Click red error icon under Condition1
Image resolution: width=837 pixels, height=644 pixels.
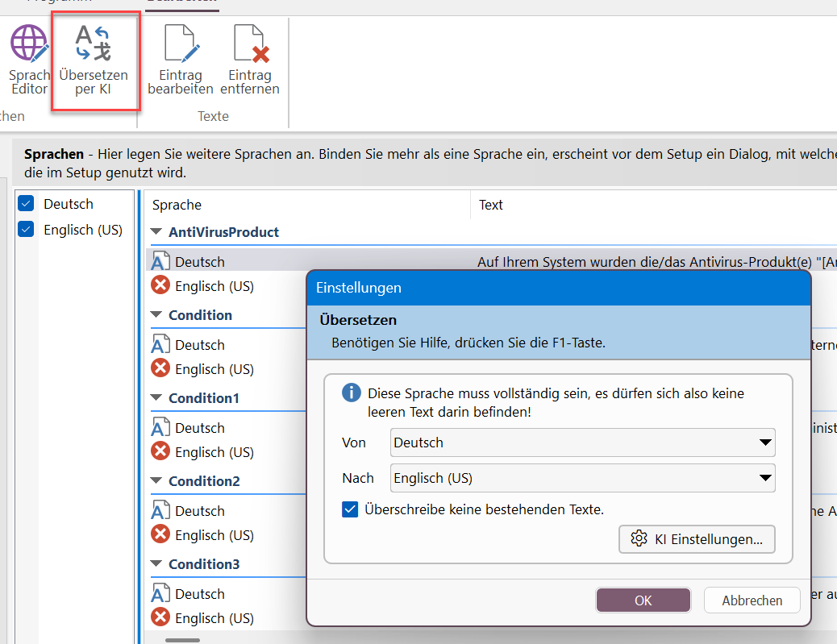pyautogui.click(x=160, y=451)
